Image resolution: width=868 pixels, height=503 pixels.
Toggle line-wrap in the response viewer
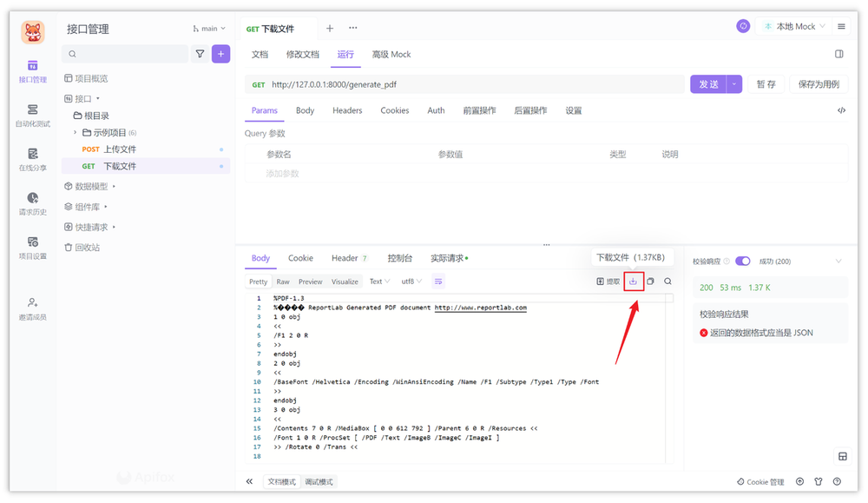point(438,281)
